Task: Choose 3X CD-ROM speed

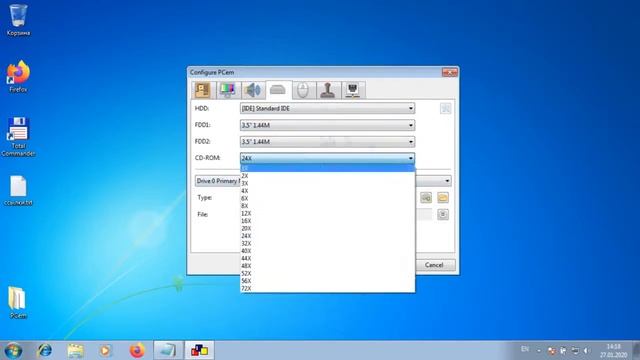Action: pos(327,183)
